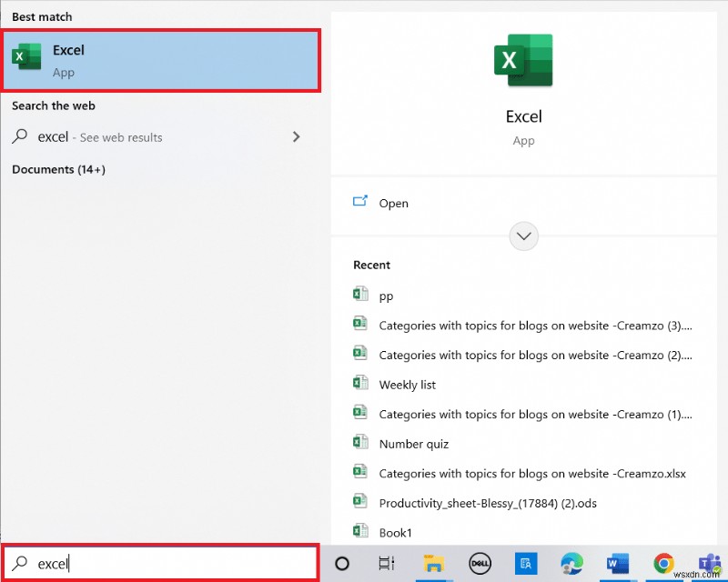728x582 pixels.
Task: Open 'Categories with topics... Creamzo.xlsx' file
Action: (x=532, y=474)
